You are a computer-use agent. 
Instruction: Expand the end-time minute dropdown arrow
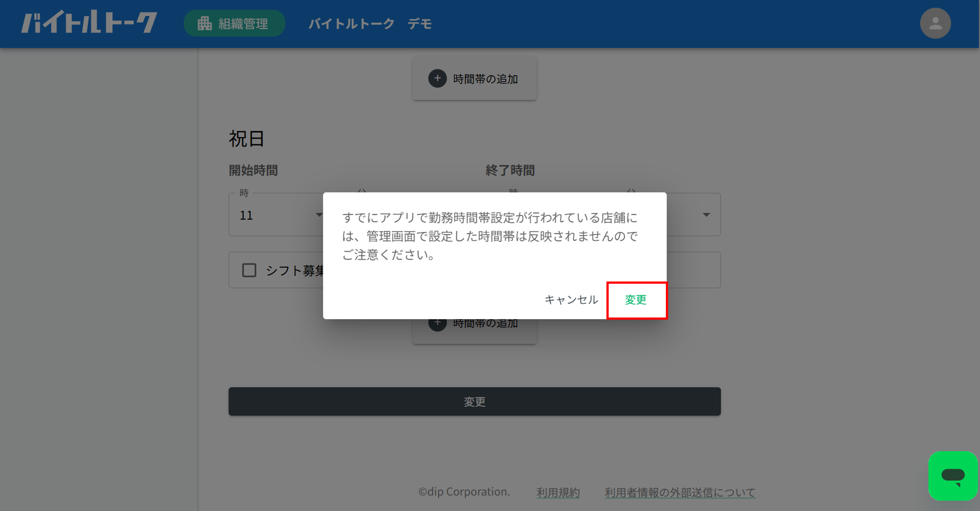tap(706, 215)
